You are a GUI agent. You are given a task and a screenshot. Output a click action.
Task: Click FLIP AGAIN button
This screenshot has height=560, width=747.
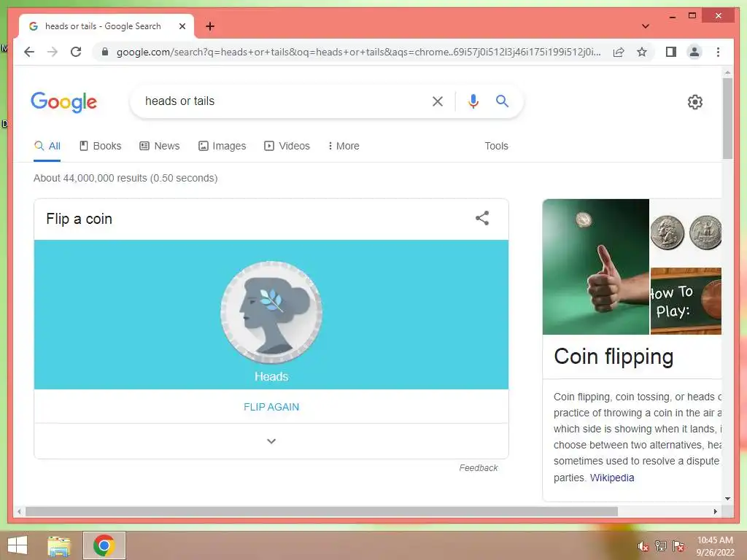271,407
